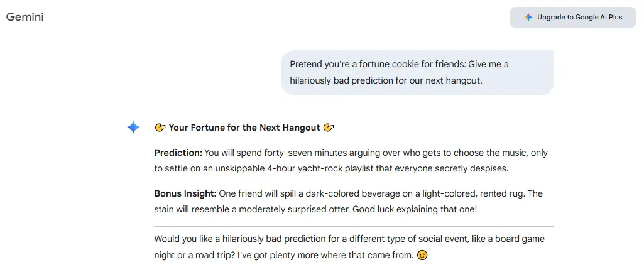Image resolution: width=644 pixels, height=272 pixels.
Task: Click the winking face emoji
Action: pyautogui.click(x=422, y=256)
